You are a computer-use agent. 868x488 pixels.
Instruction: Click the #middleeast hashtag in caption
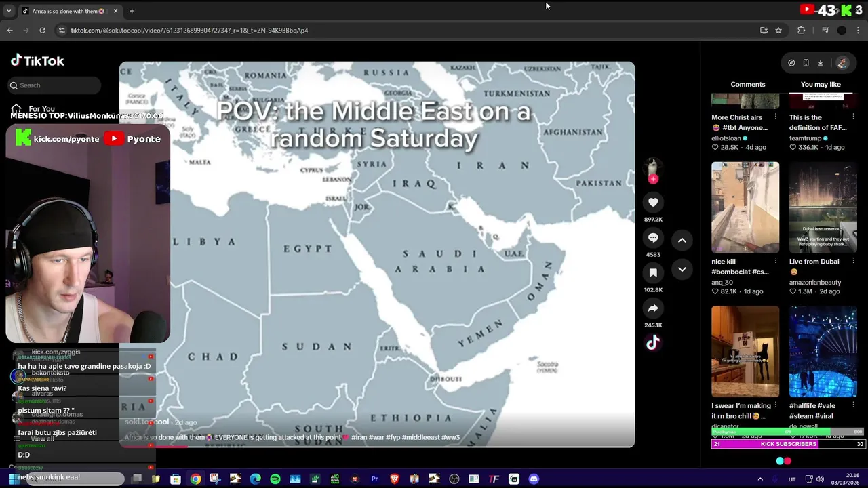click(420, 437)
